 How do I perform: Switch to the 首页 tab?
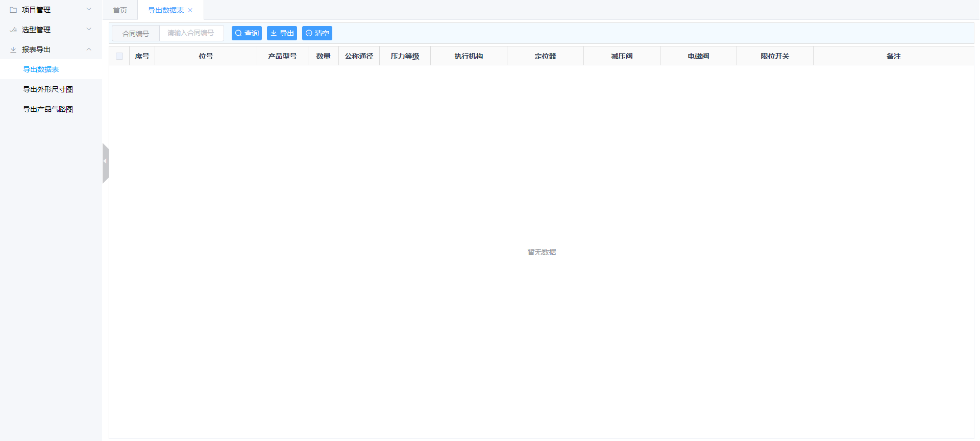(x=120, y=10)
